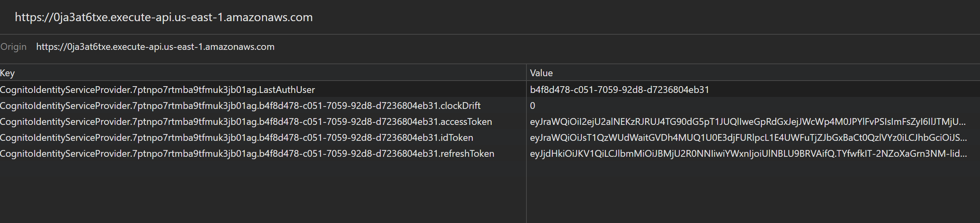Click the Origin URL text

click(x=155, y=47)
